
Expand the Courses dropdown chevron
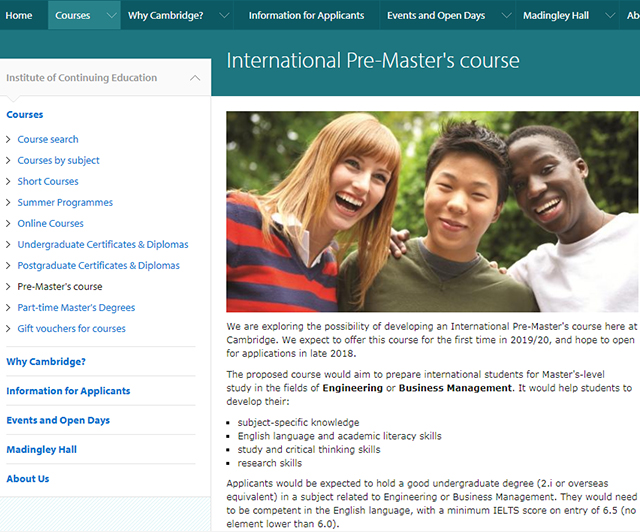[111, 16]
